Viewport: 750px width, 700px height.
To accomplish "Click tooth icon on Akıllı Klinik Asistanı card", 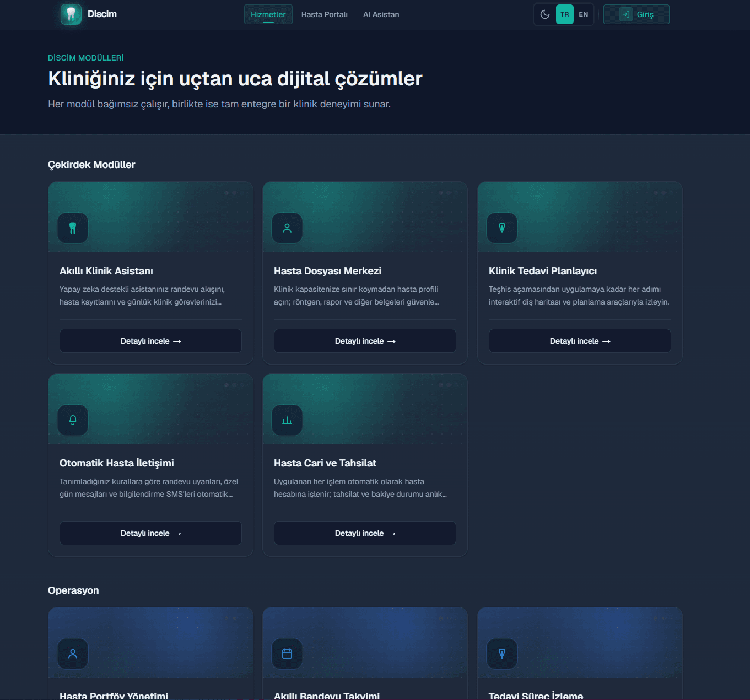I will click(x=73, y=228).
